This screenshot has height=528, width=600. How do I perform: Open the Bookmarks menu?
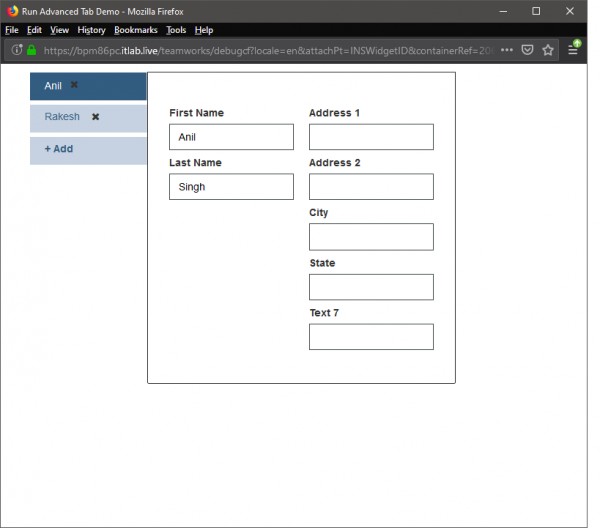coord(136,30)
